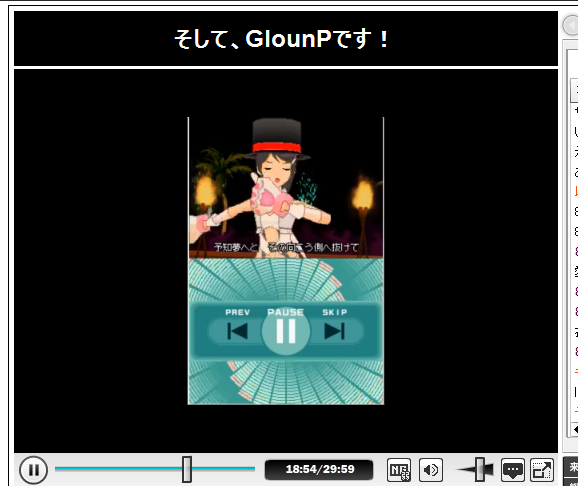The width and height of the screenshot is (578, 486).
Task: Click the comment list column header
Action: tap(574, 90)
